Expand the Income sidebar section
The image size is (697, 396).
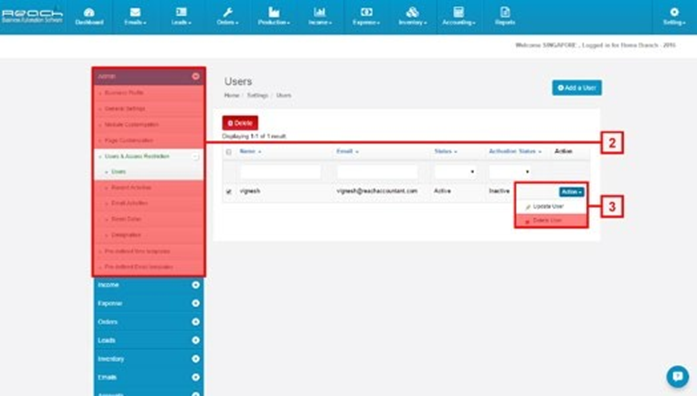point(196,285)
